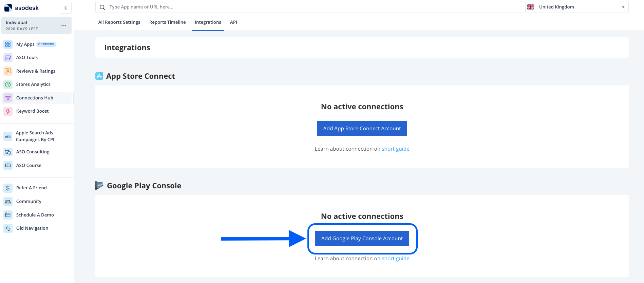
Task: Click the My Apps grid icon
Action: point(8,44)
